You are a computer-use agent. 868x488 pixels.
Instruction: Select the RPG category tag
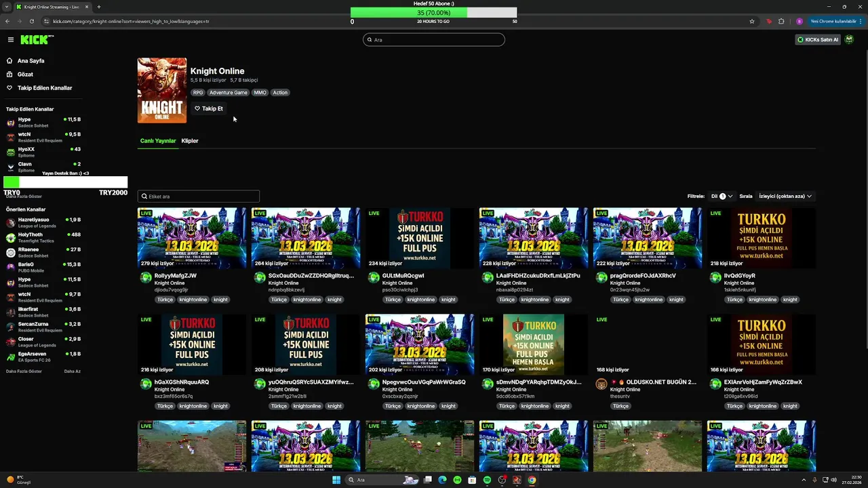[198, 93]
